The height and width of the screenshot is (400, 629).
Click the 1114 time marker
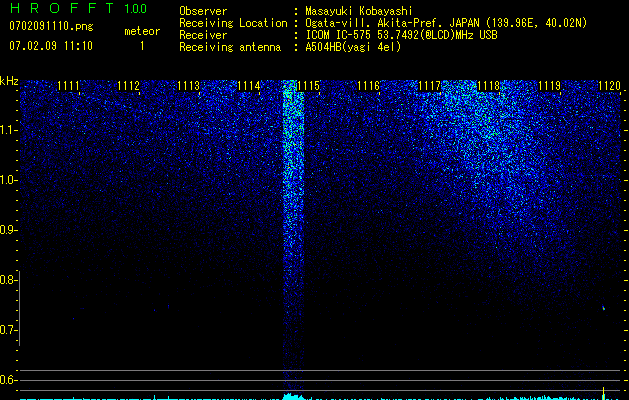249,86
